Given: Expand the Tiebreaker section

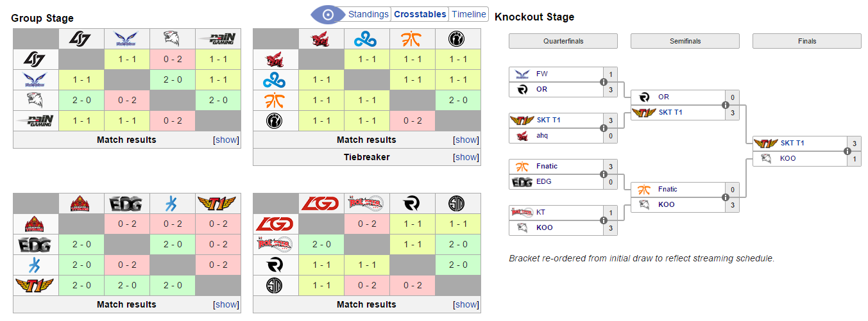Looking at the screenshot, I should coord(466,157).
